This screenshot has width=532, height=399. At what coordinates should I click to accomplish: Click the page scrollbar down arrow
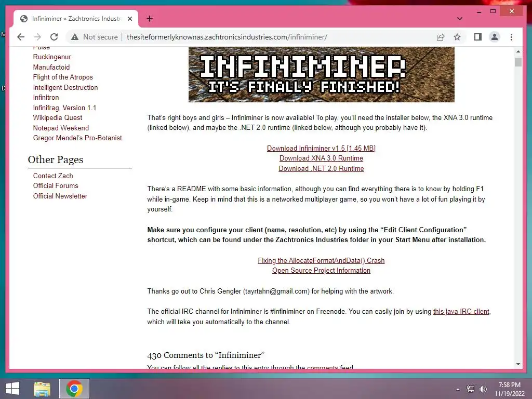[518, 364]
